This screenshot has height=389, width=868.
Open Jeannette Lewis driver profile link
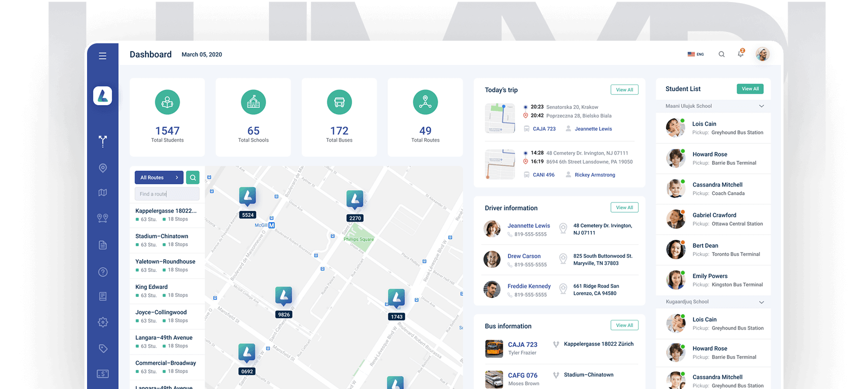point(529,226)
